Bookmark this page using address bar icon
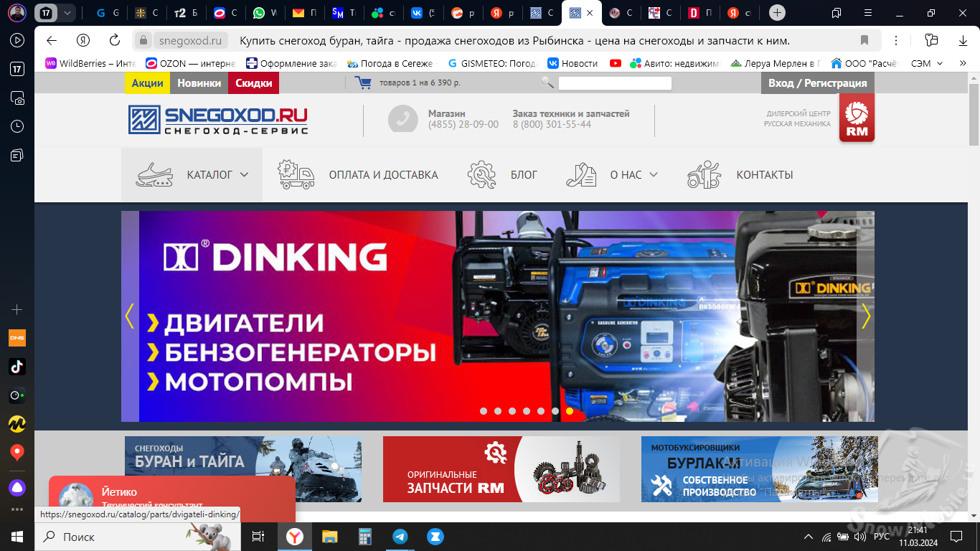The image size is (980, 551). tap(864, 40)
